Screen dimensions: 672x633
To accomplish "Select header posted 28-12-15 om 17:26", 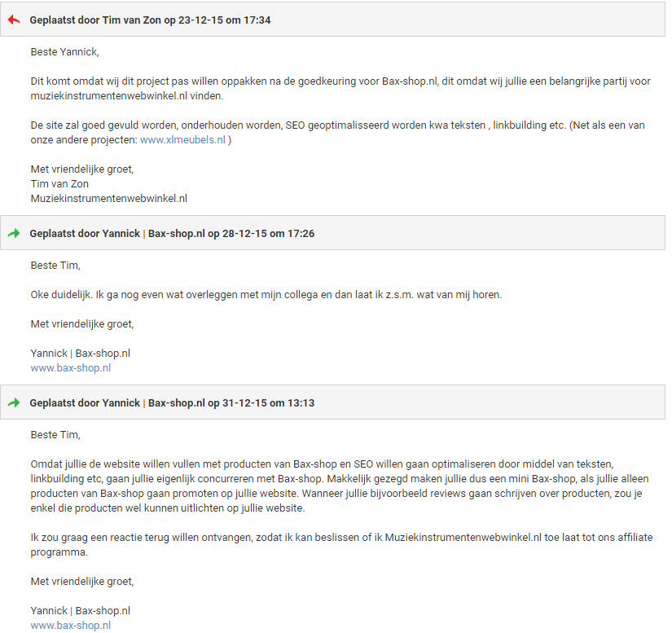I will coord(332,233).
